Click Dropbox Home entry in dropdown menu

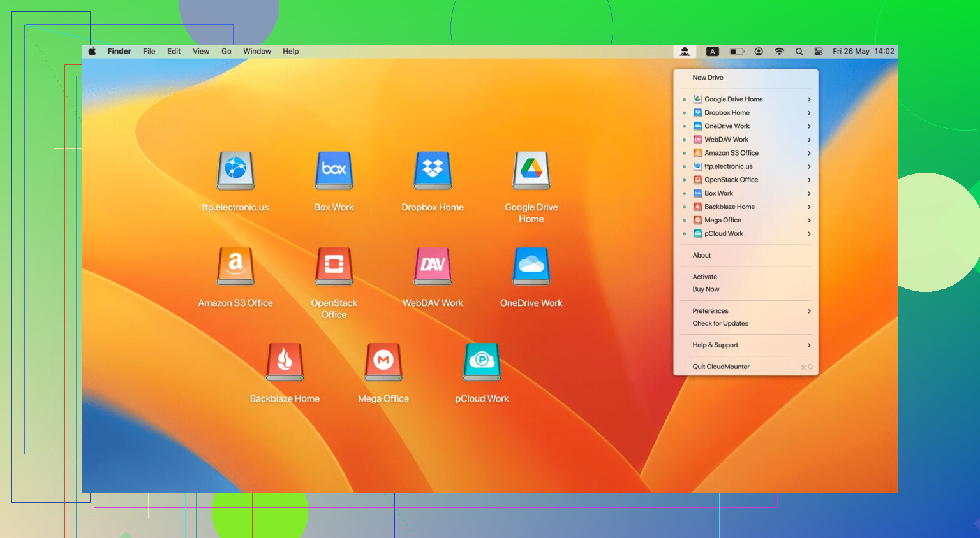pos(746,113)
